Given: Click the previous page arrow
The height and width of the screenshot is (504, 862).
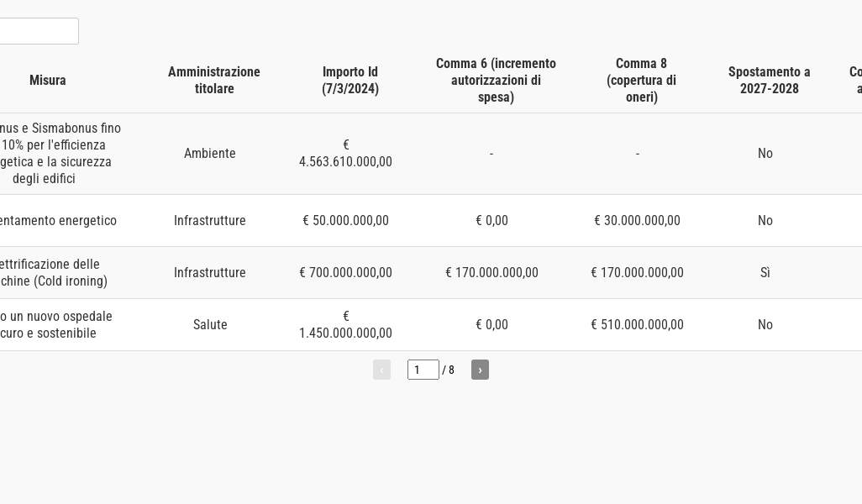Looking at the screenshot, I should [381, 370].
